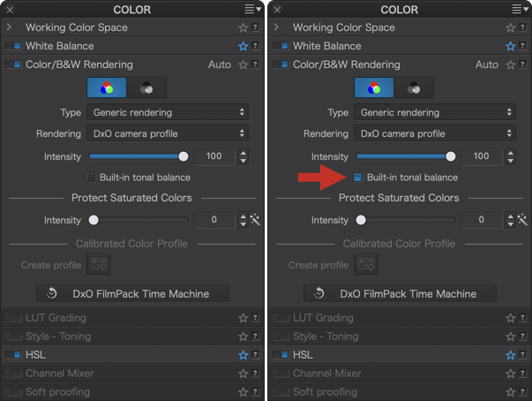
Task: Expand Working Color Space in left panel
Action: (9, 27)
